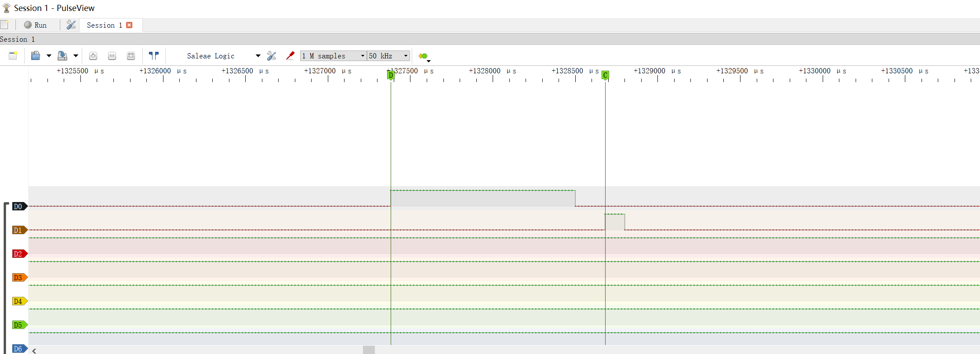Viewport: 980px width, 354px height.
Task: Select the D4 channel label
Action: click(20, 301)
